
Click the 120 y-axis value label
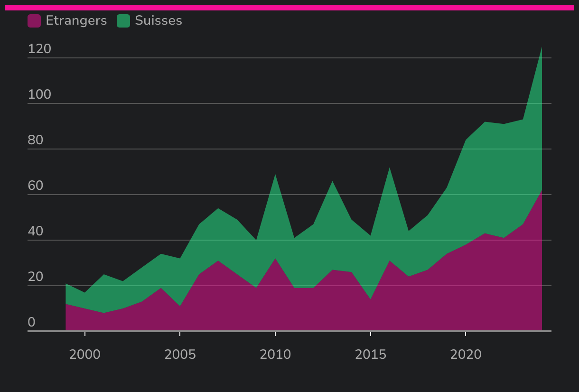(39, 49)
